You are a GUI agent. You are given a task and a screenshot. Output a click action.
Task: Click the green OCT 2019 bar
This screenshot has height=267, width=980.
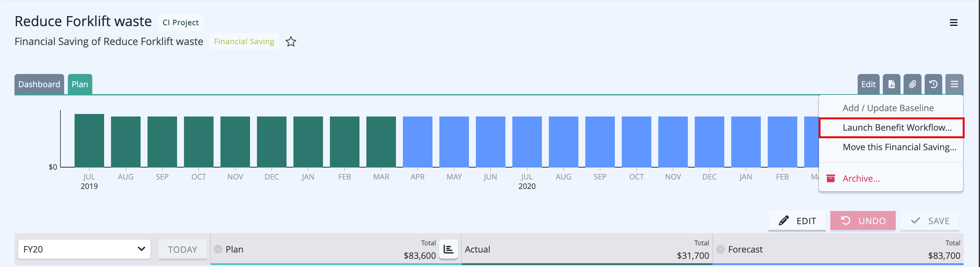198,142
